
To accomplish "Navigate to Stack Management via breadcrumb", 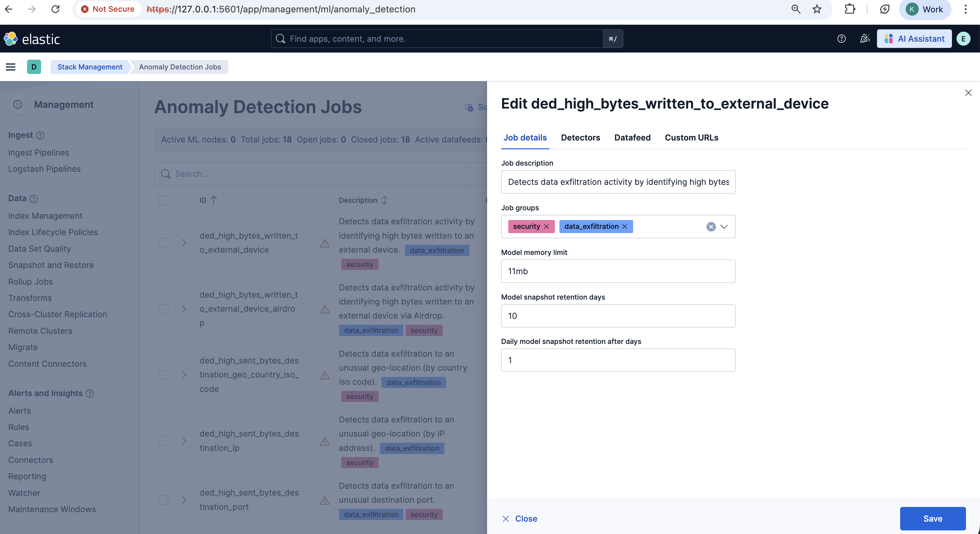I will pyautogui.click(x=89, y=67).
